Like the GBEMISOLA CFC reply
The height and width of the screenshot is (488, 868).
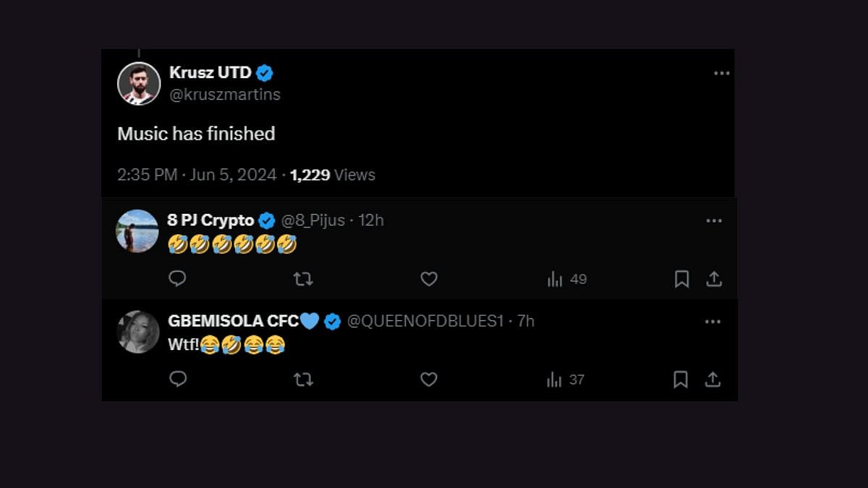tap(429, 380)
